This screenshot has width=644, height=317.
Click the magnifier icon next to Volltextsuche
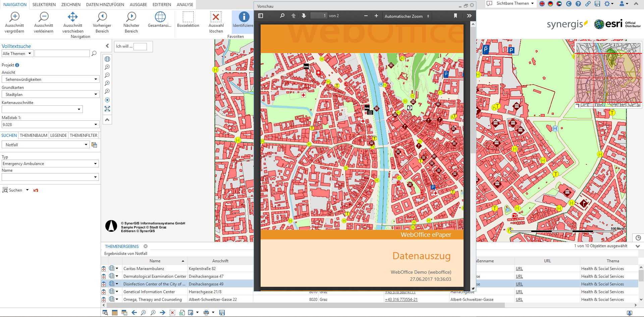click(x=94, y=53)
